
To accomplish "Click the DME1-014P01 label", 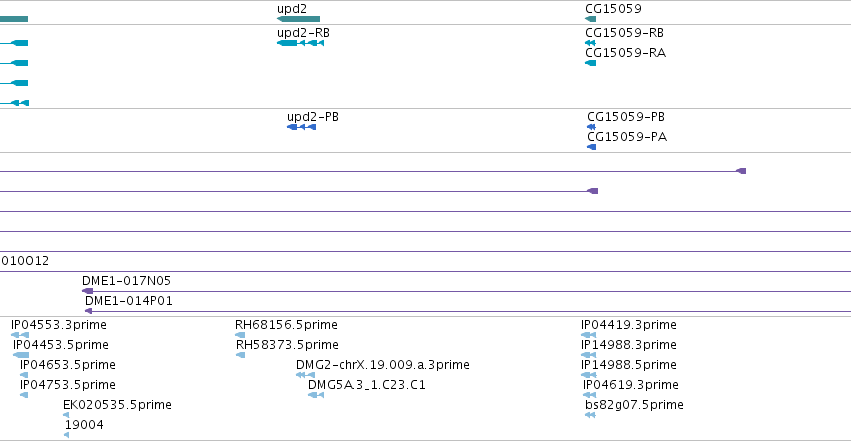I will 129,301.
